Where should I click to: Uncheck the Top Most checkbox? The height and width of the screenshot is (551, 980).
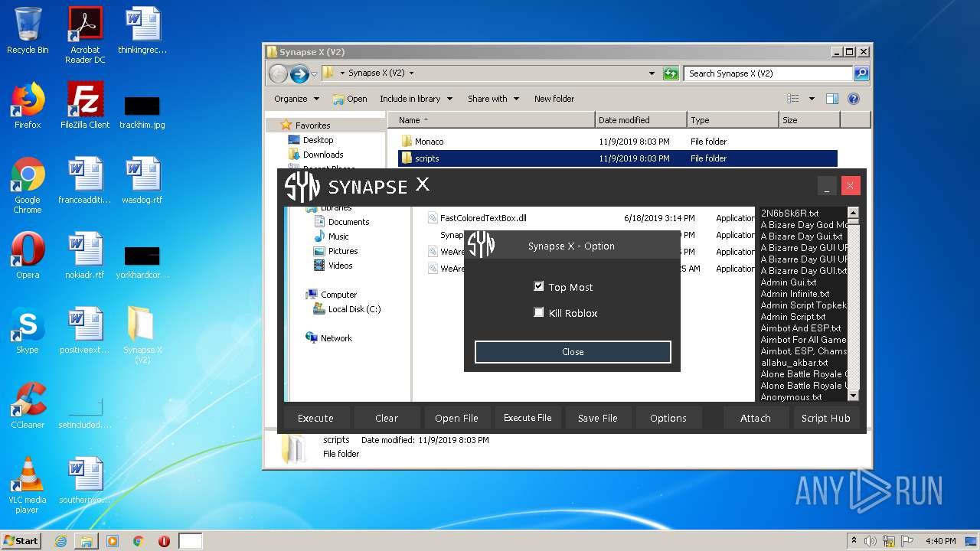(539, 286)
